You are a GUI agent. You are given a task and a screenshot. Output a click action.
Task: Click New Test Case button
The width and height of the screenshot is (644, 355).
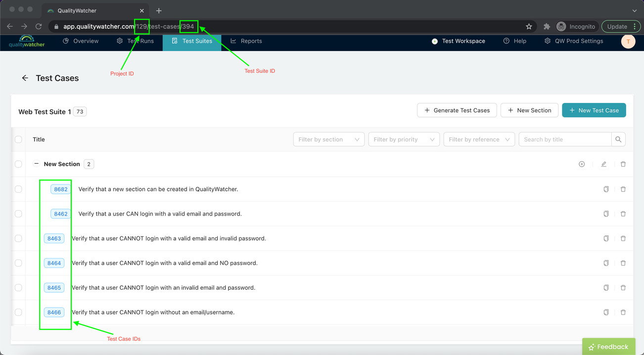click(x=594, y=110)
